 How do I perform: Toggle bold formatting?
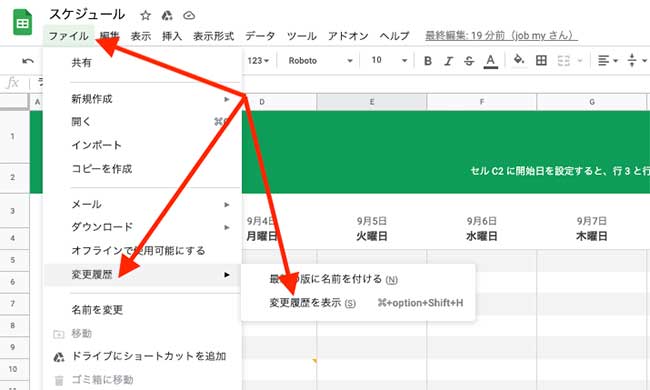click(x=428, y=61)
